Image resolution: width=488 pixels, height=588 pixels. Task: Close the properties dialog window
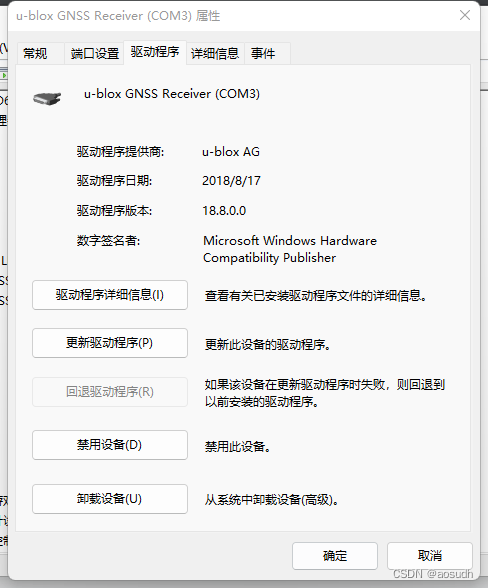click(x=465, y=15)
